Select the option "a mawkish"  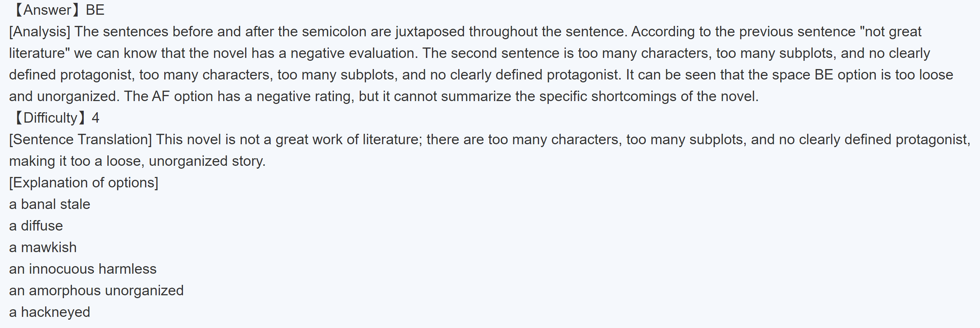(x=43, y=248)
